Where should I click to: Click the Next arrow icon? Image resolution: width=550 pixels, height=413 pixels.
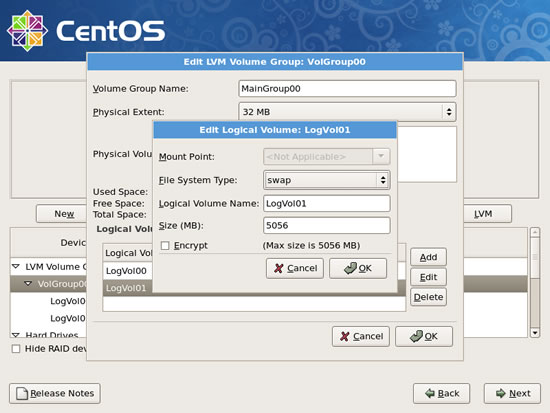(x=501, y=393)
